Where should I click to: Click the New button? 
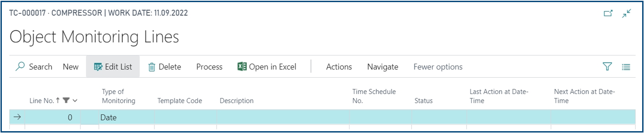pos(70,67)
